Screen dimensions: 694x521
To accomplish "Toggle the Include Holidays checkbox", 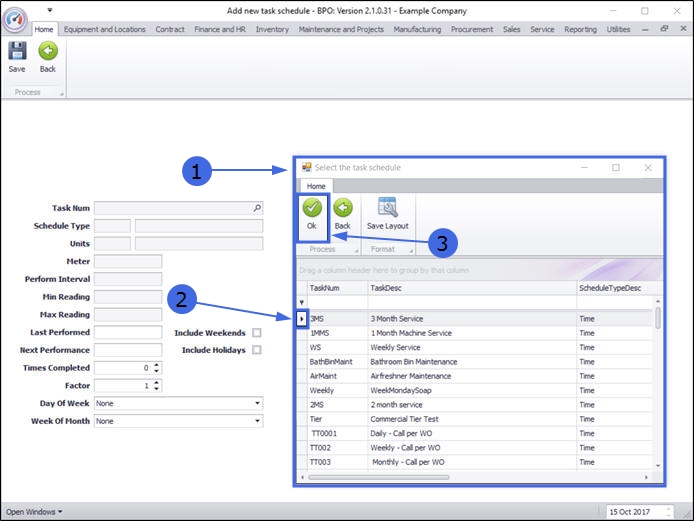I will [257, 350].
